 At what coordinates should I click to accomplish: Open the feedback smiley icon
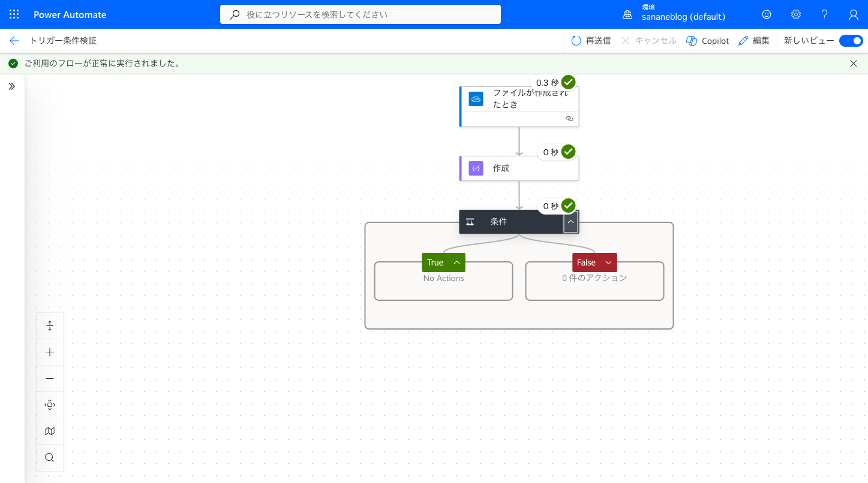coord(767,14)
